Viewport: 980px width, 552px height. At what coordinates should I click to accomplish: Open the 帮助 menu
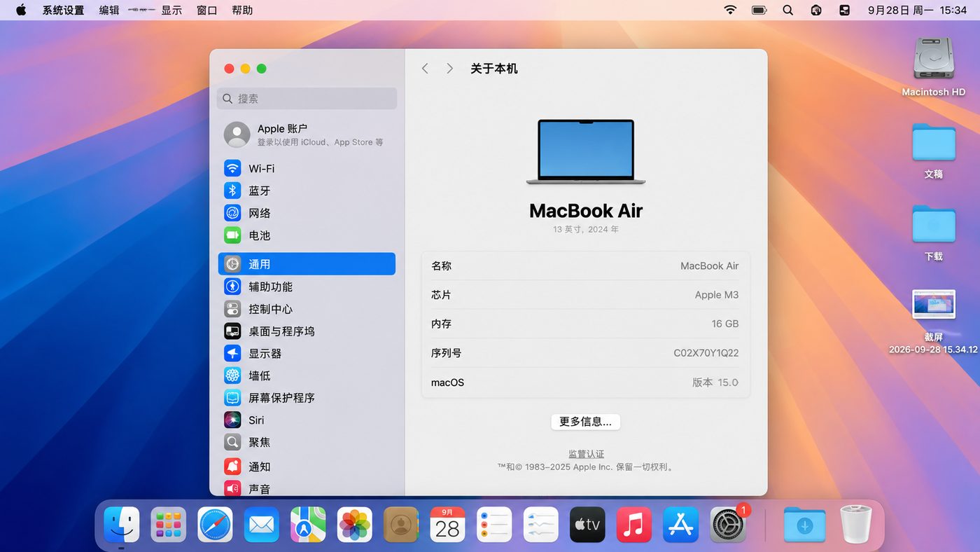click(x=242, y=10)
